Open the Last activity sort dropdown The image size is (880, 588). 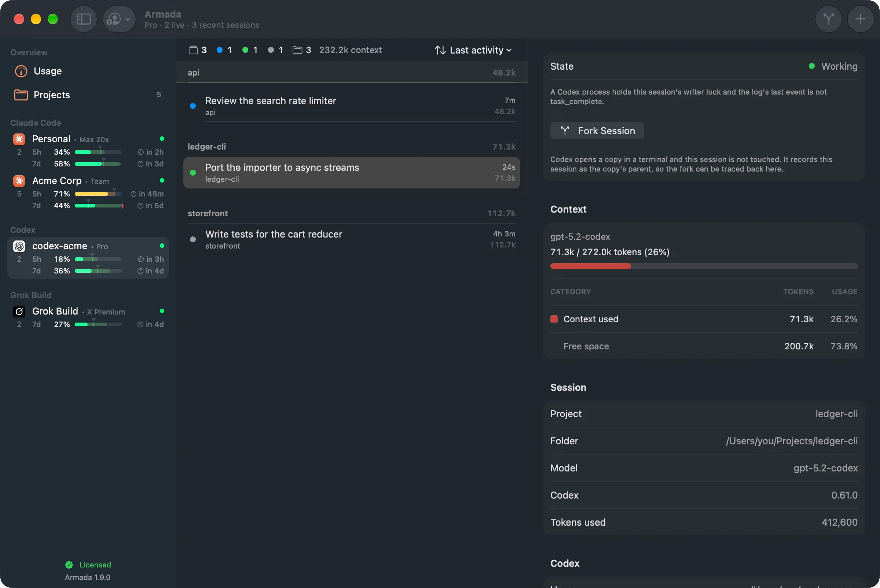point(473,50)
